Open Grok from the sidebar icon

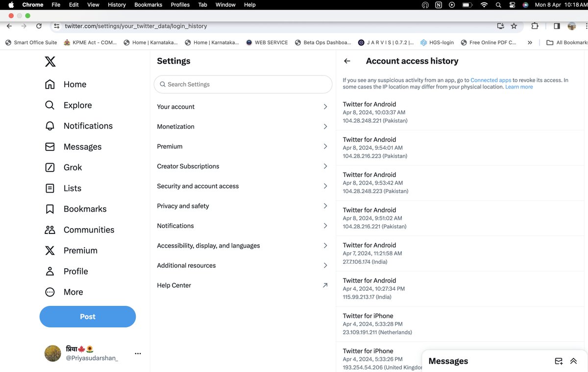pos(50,167)
